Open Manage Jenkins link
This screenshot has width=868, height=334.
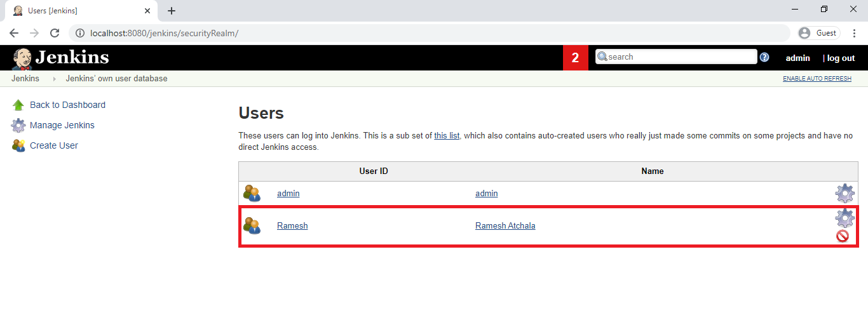(62, 125)
